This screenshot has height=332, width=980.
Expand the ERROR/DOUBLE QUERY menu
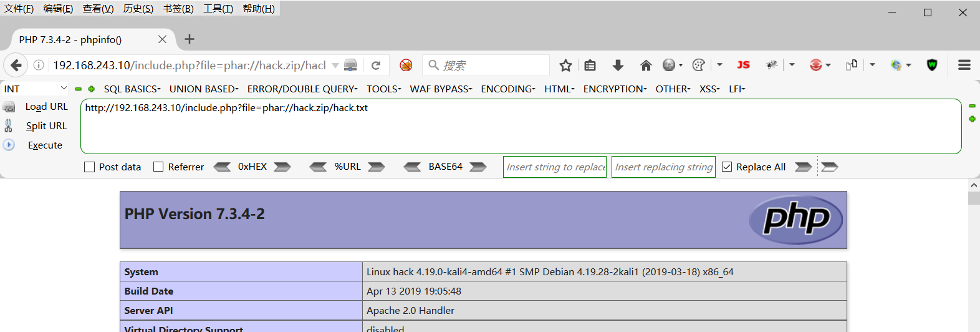coord(302,89)
